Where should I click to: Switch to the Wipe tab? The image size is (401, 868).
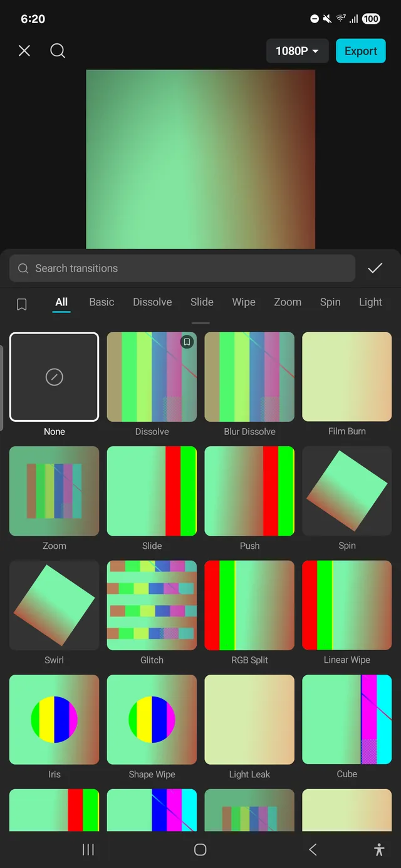point(244,302)
